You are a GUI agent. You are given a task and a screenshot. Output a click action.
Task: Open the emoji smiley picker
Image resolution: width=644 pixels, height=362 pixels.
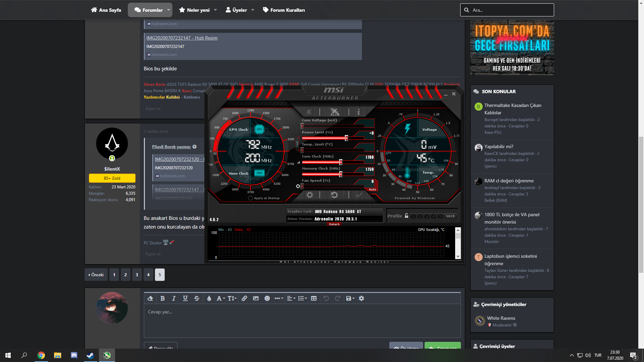click(267, 298)
